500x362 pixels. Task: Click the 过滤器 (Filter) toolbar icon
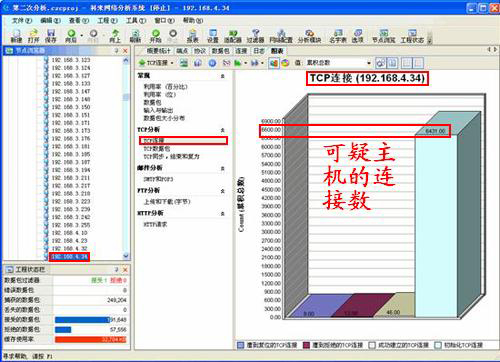(255, 36)
